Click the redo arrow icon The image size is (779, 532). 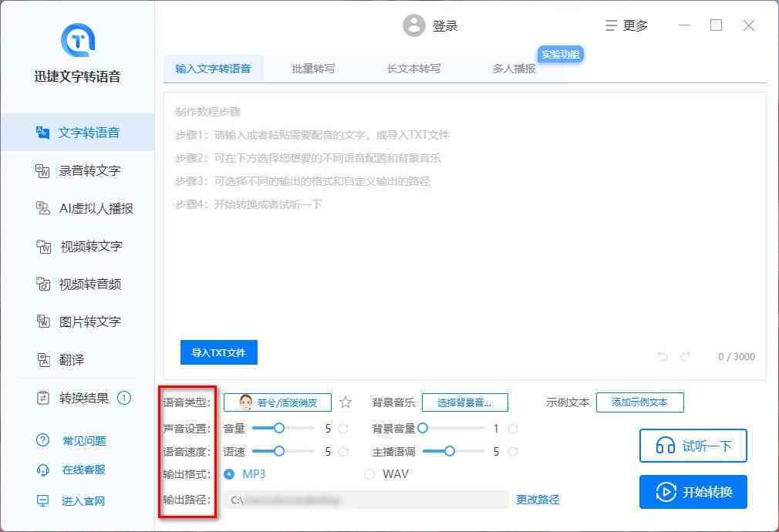click(x=686, y=357)
